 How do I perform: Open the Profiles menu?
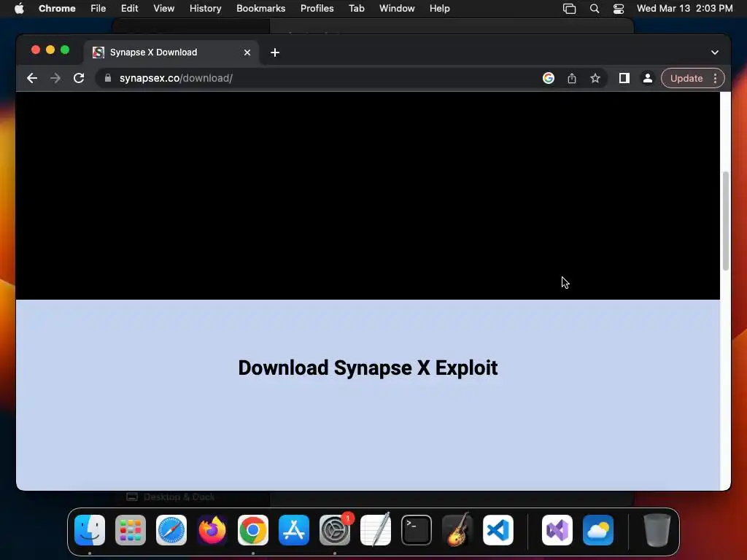point(317,8)
